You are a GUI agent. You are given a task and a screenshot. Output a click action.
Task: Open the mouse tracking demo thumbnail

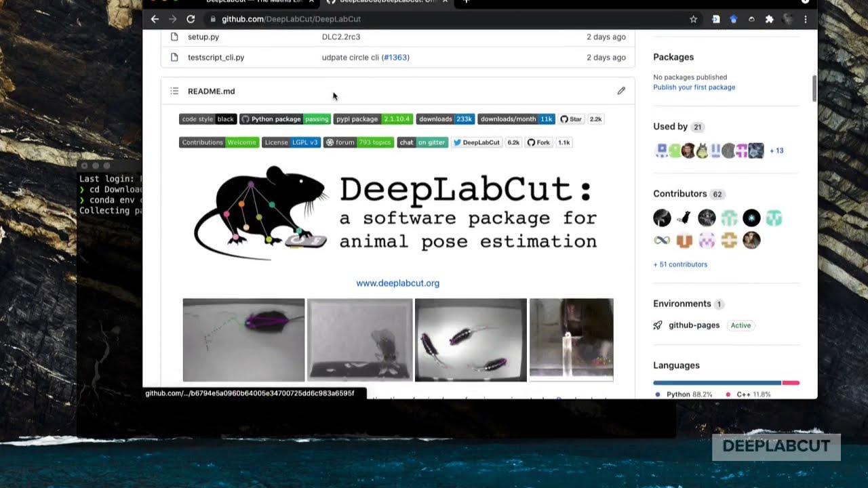[243, 340]
